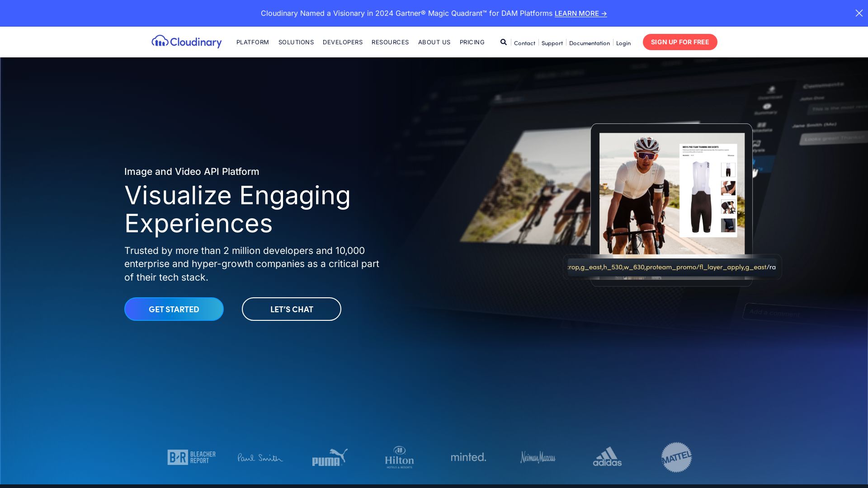Click the Let's Chat button
This screenshot has height=488, width=868.
[291, 309]
